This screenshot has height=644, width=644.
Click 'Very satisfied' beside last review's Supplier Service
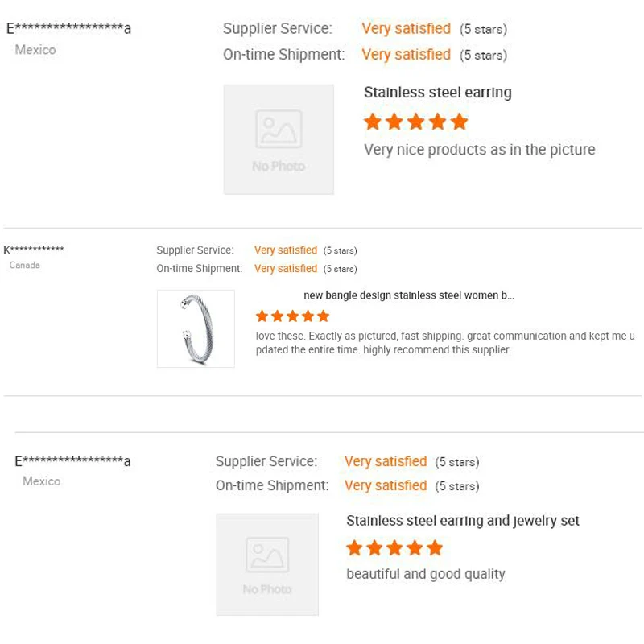click(386, 461)
